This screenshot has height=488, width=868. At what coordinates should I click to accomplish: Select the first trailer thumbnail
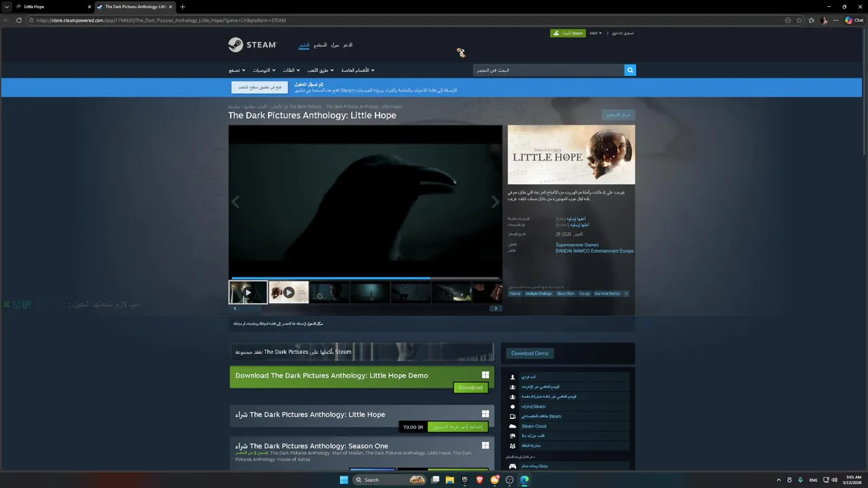pos(248,292)
